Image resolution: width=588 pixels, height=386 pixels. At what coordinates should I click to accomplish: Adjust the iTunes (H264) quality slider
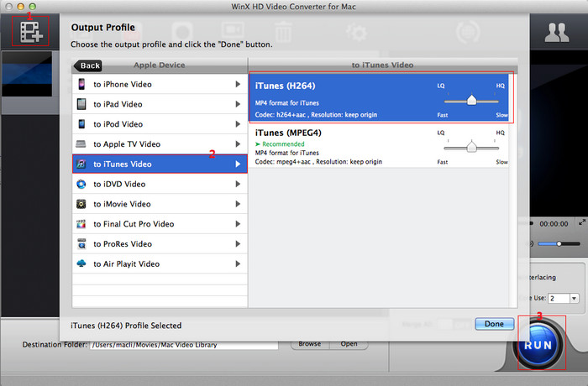click(471, 101)
